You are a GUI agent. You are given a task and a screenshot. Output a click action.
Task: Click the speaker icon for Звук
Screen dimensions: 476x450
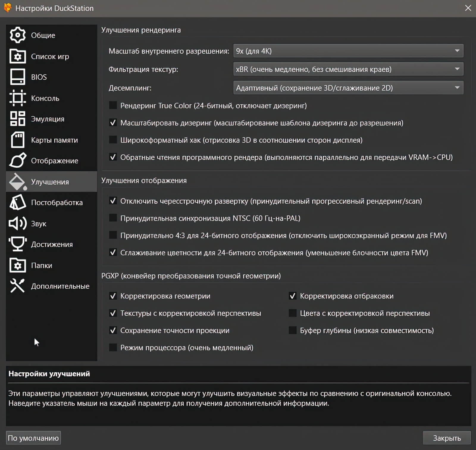click(x=18, y=224)
